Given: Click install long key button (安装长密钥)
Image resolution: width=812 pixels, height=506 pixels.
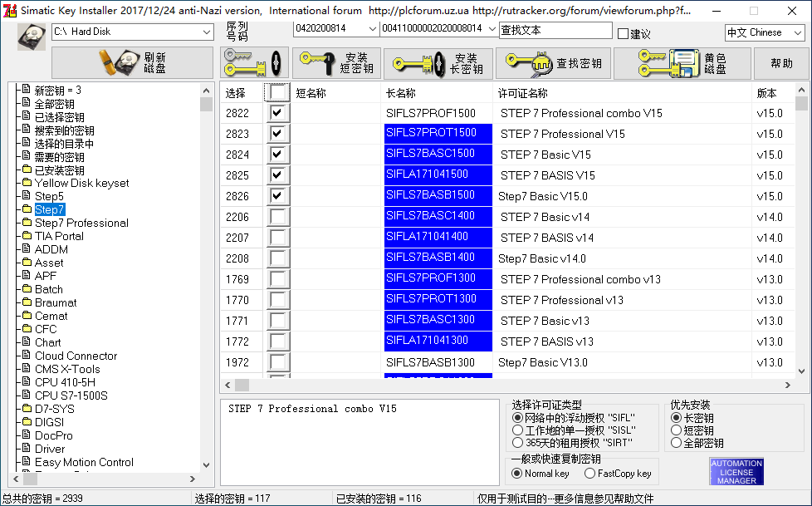Looking at the screenshot, I should [438, 63].
